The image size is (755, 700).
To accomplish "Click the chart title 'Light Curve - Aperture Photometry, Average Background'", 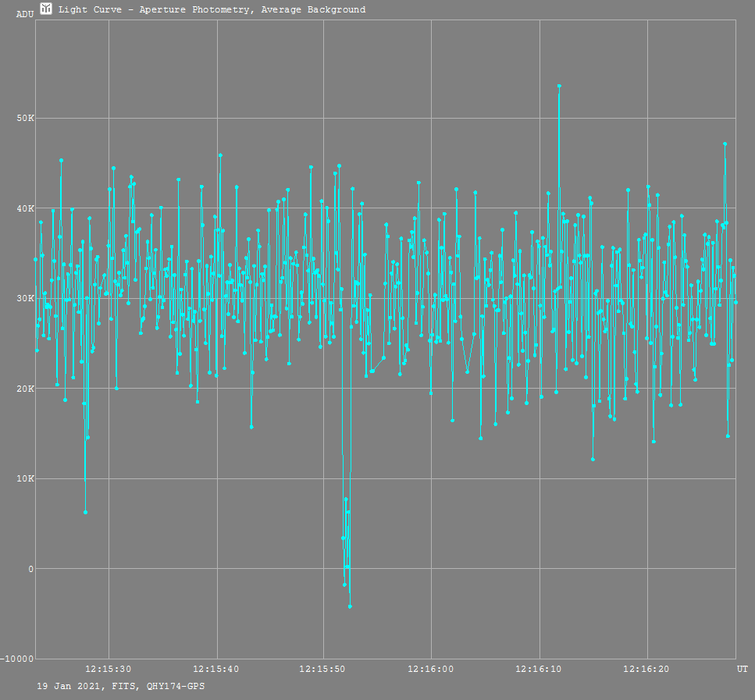I will click(x=212, y=9).
